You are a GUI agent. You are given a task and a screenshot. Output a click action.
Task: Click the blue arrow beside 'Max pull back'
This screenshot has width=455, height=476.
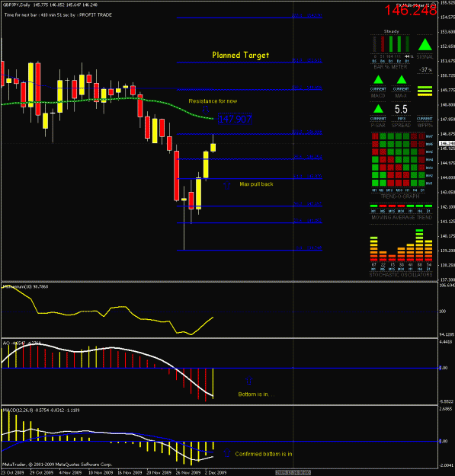(x=227, y=185)
